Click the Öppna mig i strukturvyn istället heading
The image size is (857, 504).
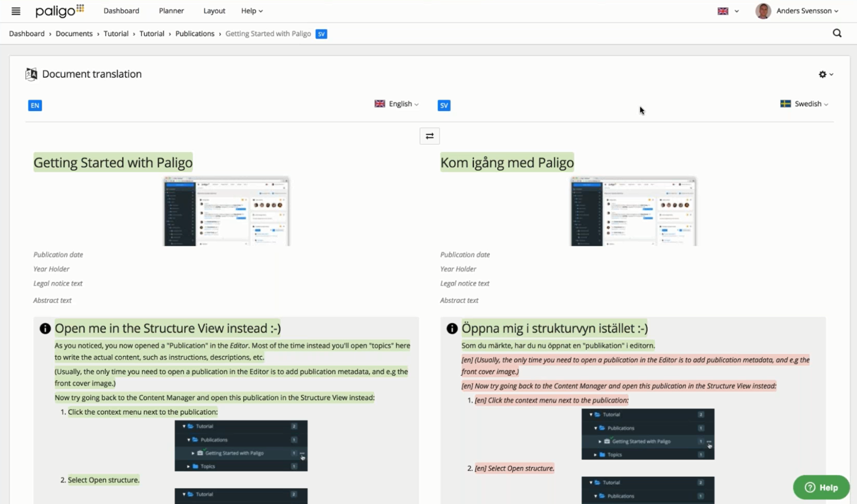555,328
